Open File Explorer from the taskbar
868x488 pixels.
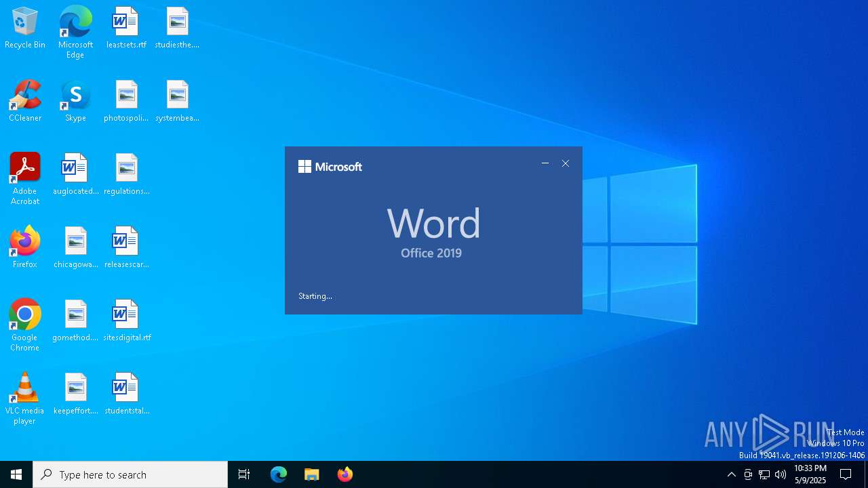311,474
